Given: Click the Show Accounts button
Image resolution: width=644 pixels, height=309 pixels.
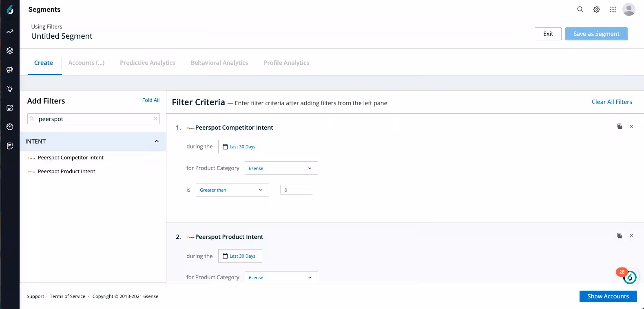Looking at the screenshot, I should tap(608, 296).
